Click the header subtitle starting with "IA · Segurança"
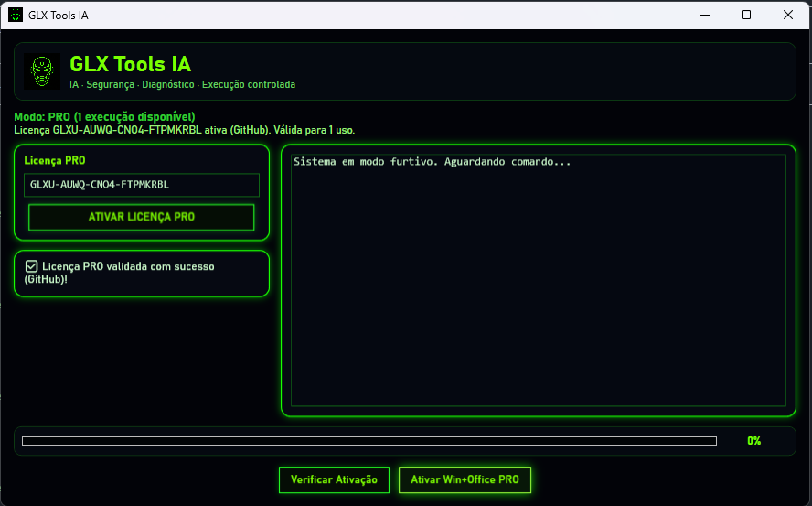The height and width of the screenshot is (506, 812). click(182, 84)
